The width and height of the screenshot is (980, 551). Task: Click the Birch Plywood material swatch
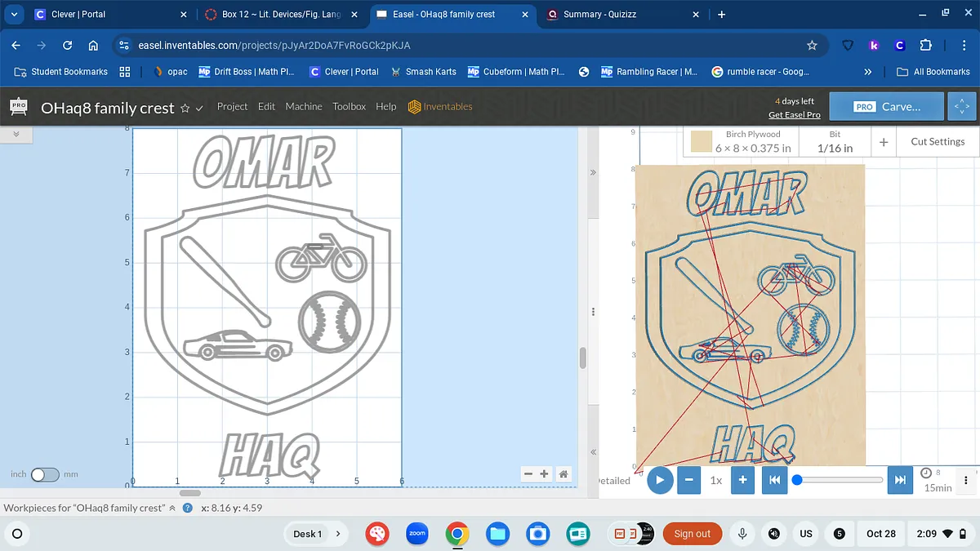(x=702, y=142)
